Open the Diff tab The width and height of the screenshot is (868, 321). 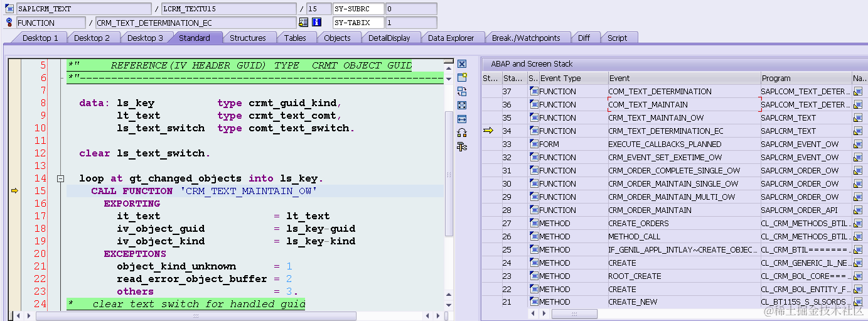(x=584, y=38)
